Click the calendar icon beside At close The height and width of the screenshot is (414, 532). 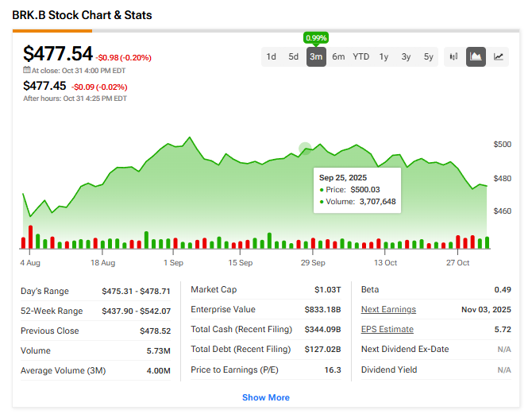(26, 70)
